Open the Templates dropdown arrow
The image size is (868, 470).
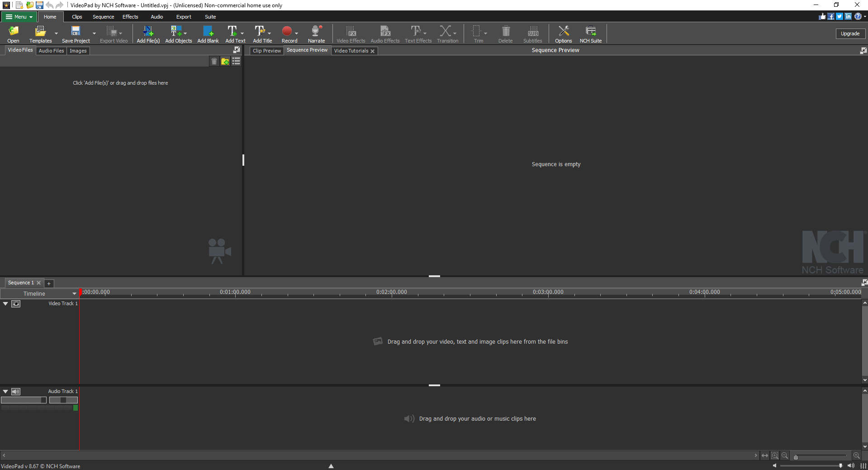point(56,34)
